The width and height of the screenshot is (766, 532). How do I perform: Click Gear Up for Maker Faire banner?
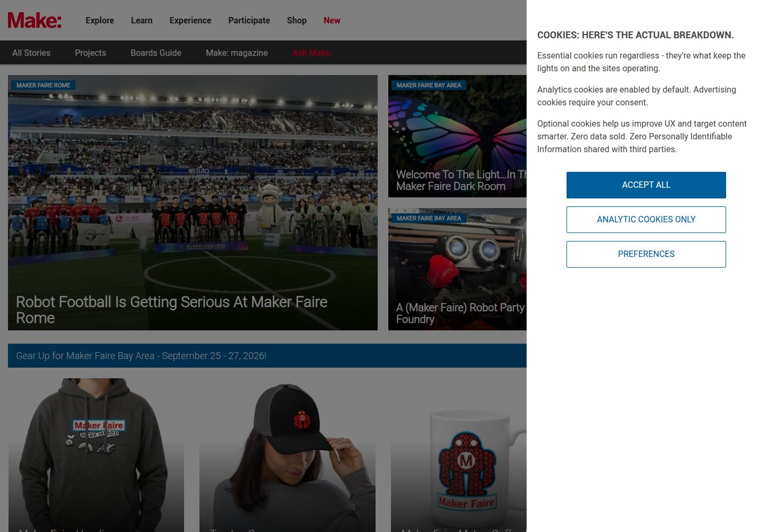coord(267,356)
